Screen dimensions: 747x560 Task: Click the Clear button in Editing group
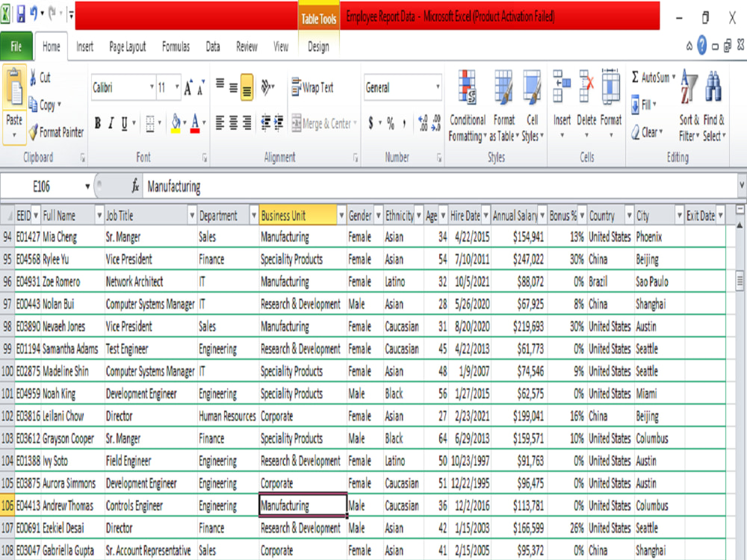coord(647,132)
